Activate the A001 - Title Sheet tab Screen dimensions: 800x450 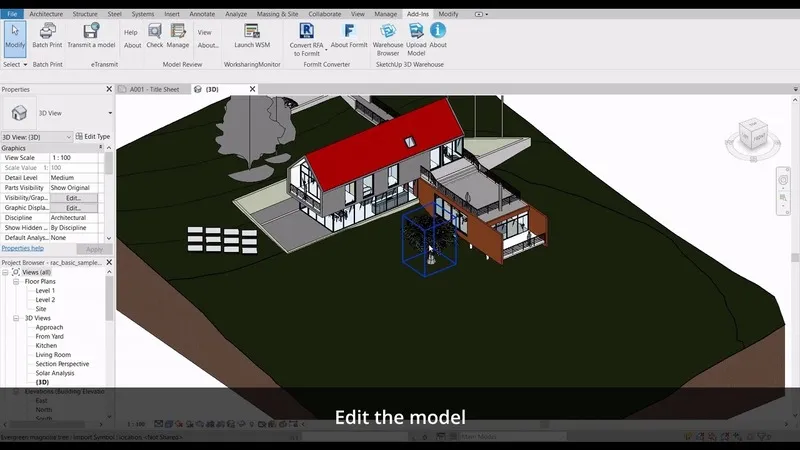click(154, 89)
